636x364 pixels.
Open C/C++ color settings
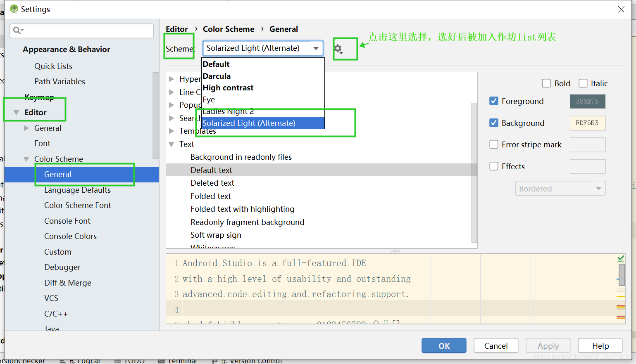point(56,314)
